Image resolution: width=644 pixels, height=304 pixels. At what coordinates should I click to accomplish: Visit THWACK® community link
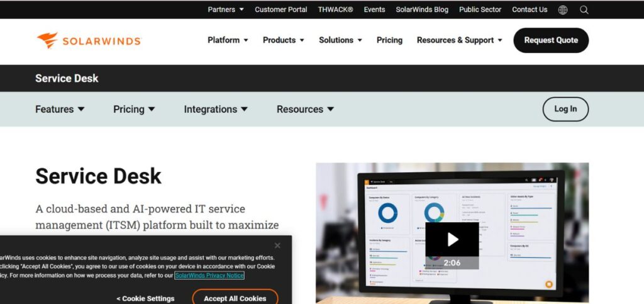(x=336, y=9)
